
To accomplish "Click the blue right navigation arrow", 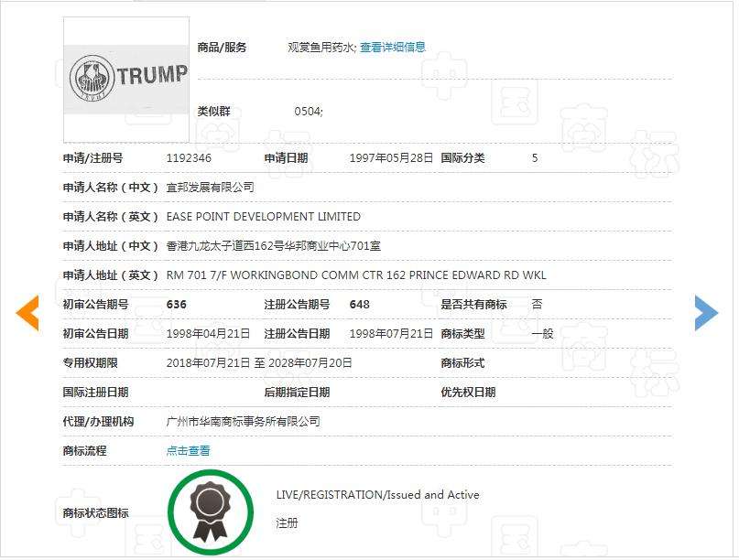I will [x=707, y=312].
